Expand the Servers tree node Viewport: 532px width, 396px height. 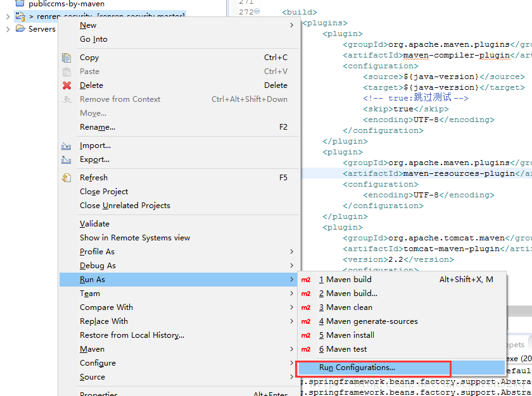pos(8,29)
